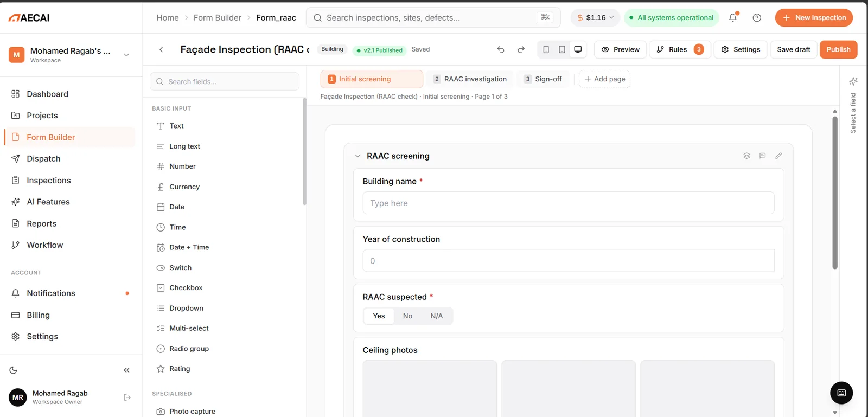Open the Mohamed Ragab's workspace switcher

(x=71, y=55)
